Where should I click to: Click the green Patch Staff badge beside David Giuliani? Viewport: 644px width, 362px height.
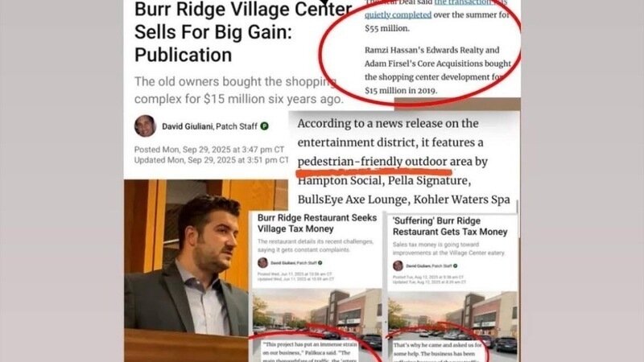pyautogui.click(x=265, y=126)
